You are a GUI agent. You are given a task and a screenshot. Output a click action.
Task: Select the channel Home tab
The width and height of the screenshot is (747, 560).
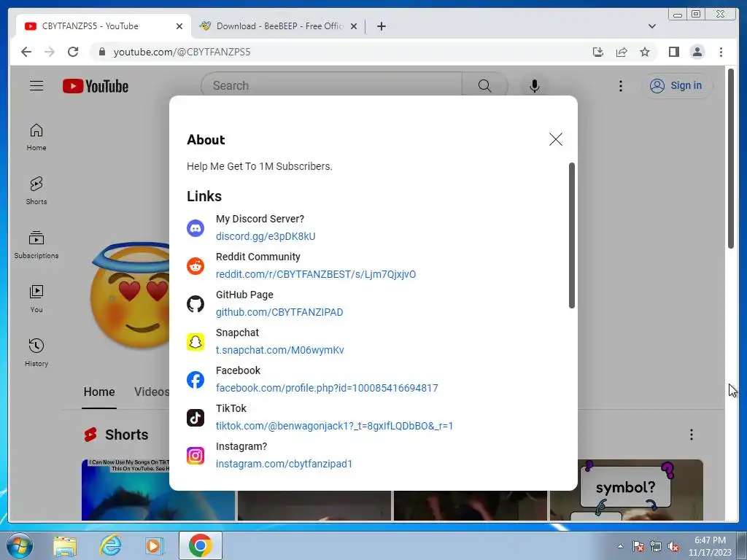(x=99, y=392)
